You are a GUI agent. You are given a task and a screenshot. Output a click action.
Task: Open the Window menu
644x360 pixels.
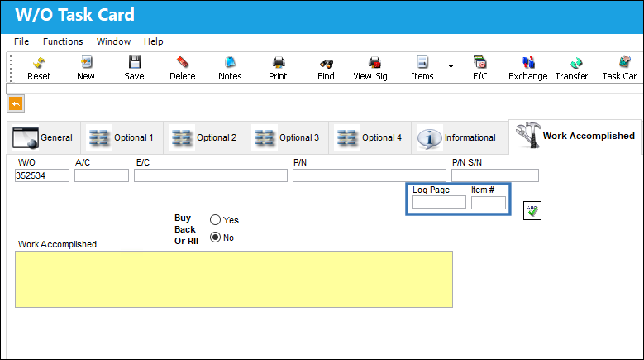point(113,41)
